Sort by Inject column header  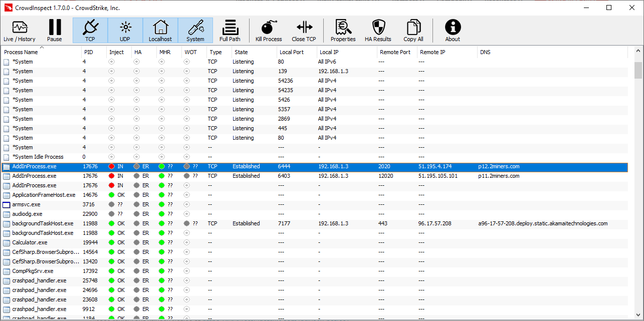[119, 52]
